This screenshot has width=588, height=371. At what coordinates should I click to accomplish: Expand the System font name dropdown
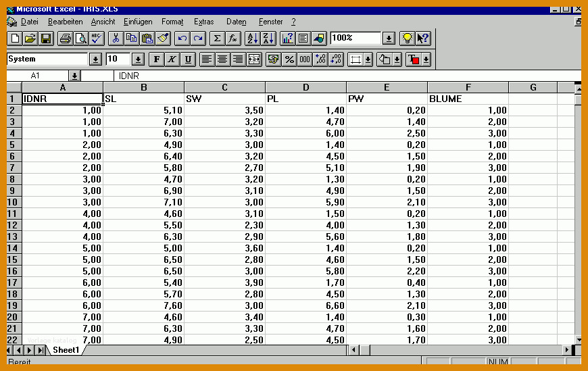point(95,59)
